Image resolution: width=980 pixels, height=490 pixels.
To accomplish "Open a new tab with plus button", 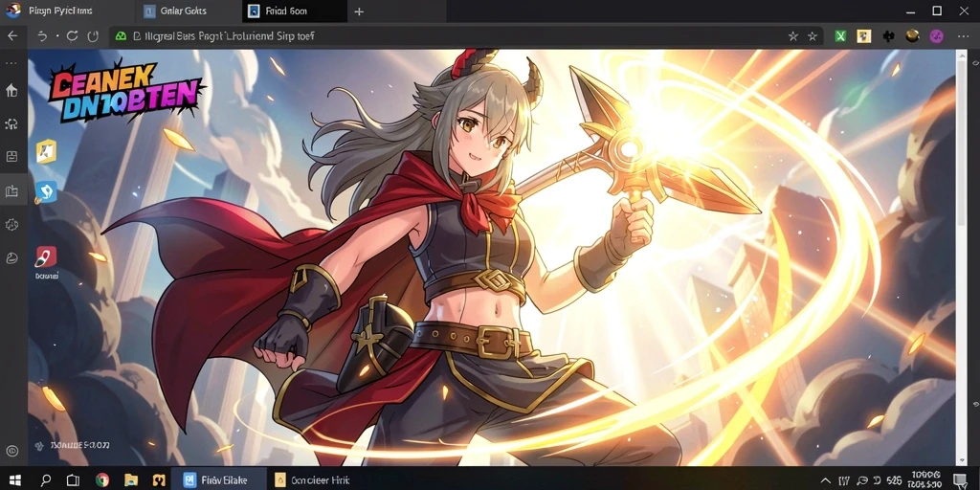I will click(x=359, y=11).
